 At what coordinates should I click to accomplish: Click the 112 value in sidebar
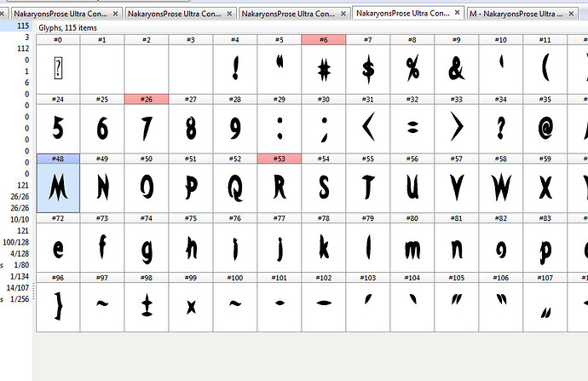pos(23,49)
